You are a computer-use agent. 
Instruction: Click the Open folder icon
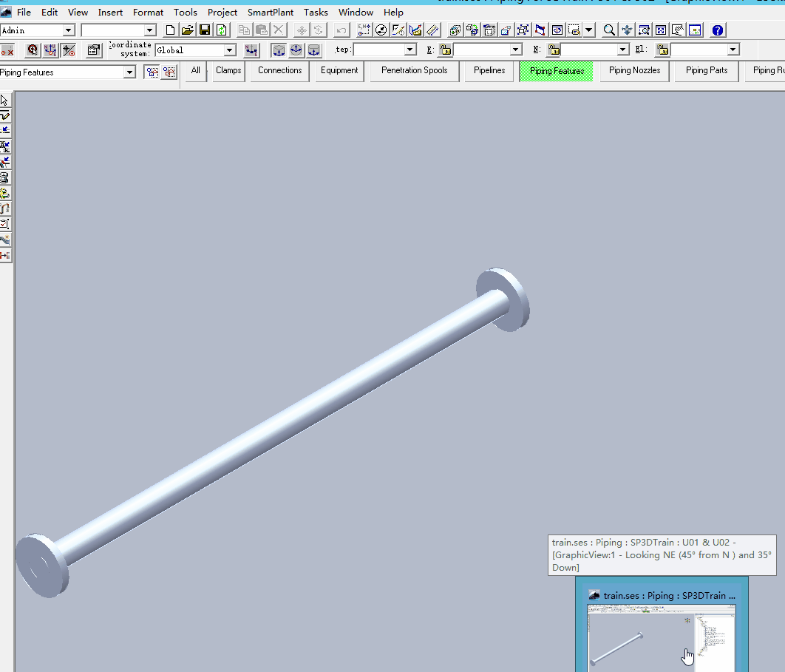coord(187,30)
